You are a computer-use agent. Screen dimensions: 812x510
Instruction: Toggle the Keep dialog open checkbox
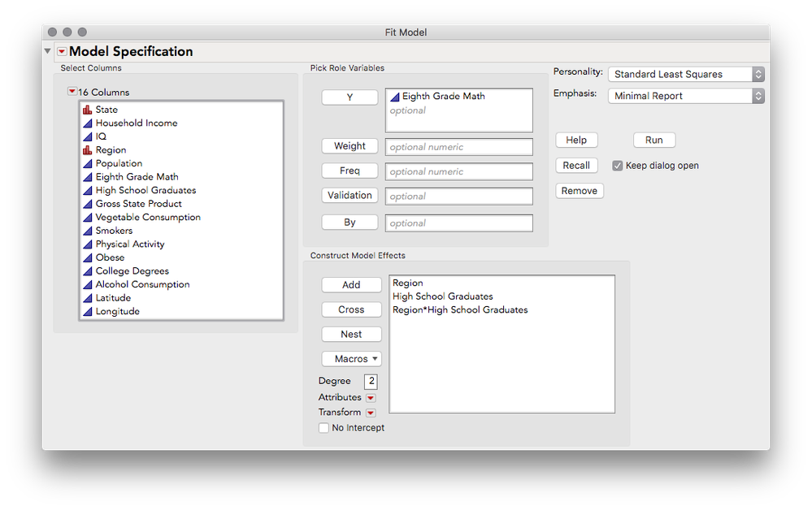tap(617, 166)
